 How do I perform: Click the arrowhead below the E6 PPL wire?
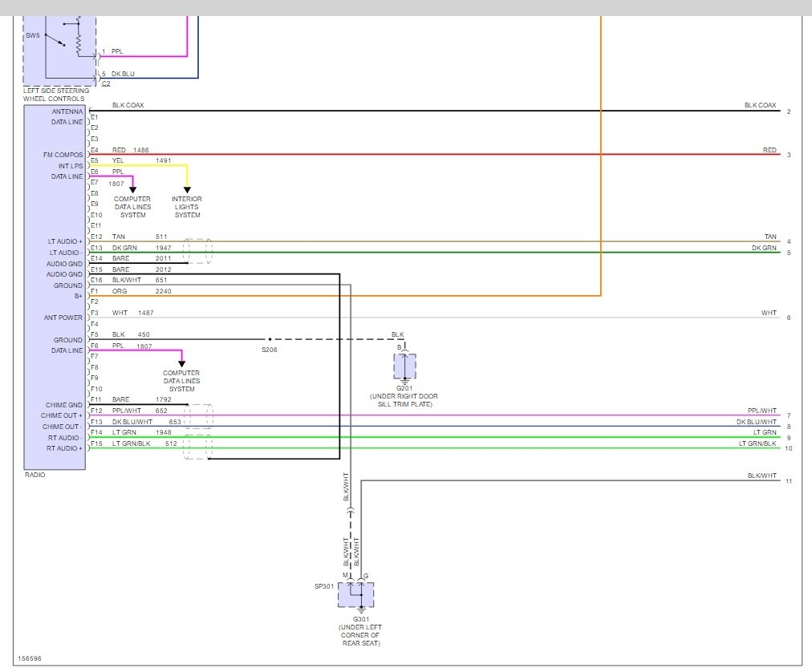point(132,190)
